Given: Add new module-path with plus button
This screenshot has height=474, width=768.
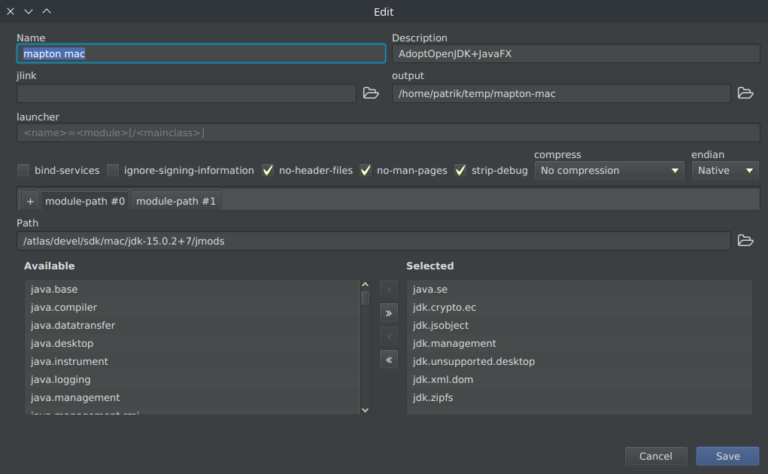Looking at the screenshot, I should (x=30, y=201).
